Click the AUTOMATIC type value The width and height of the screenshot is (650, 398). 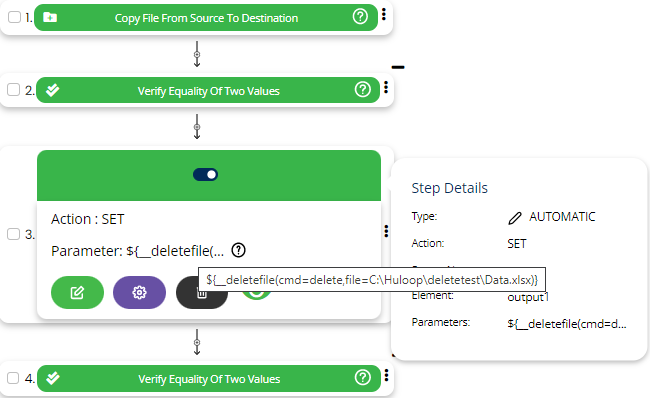point(562,217)
